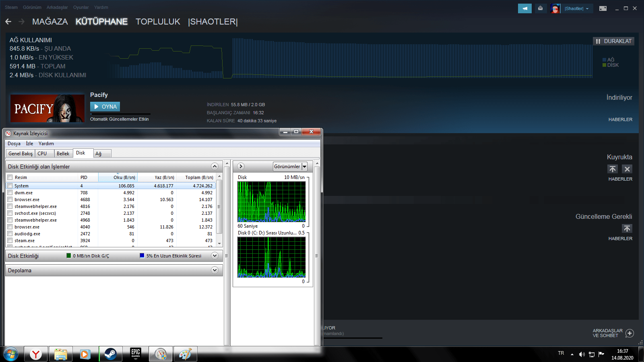Open the TOPLULUK section in Steam
This screenshot has width=644, height=362.
pos(158,22)
